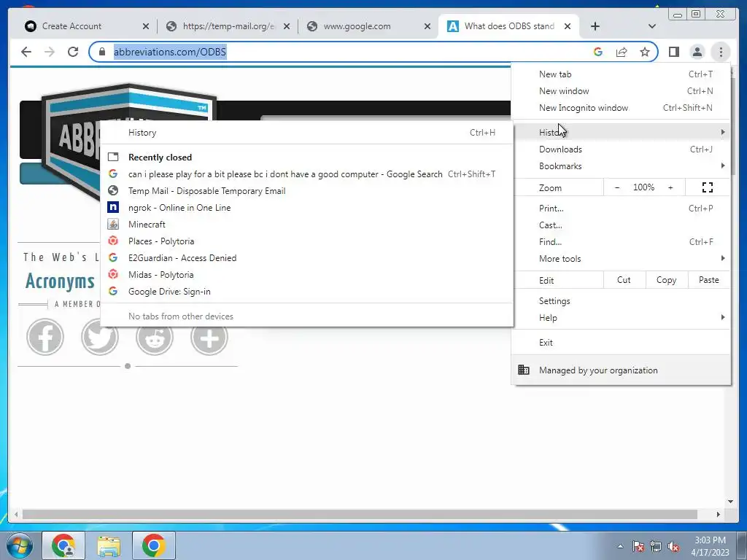Open more share options plus icon
This screenshot has width=747, height=560.
209,337
